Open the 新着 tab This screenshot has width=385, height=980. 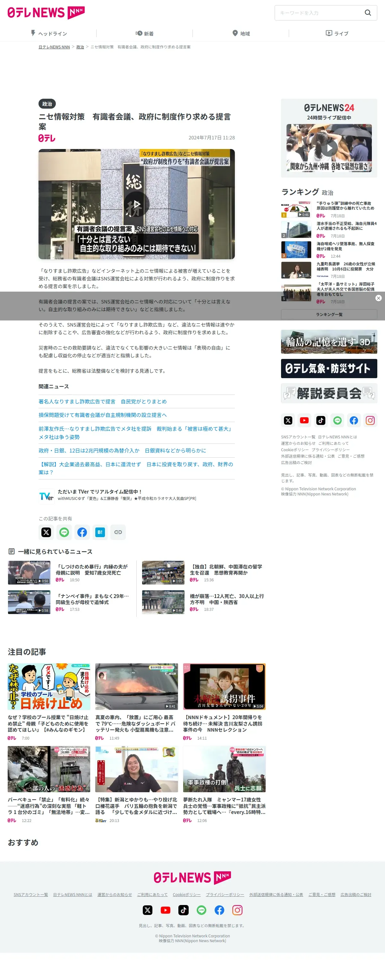coord(144,33)
